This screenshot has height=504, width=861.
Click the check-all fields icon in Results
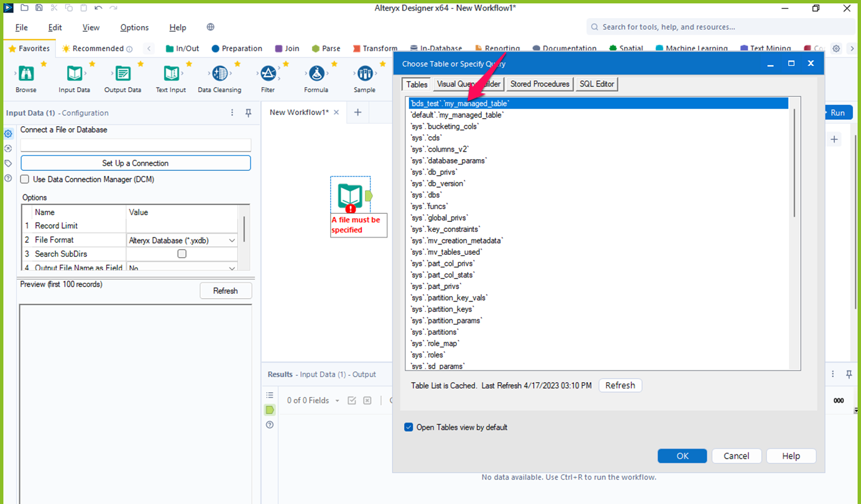point(352,401)
